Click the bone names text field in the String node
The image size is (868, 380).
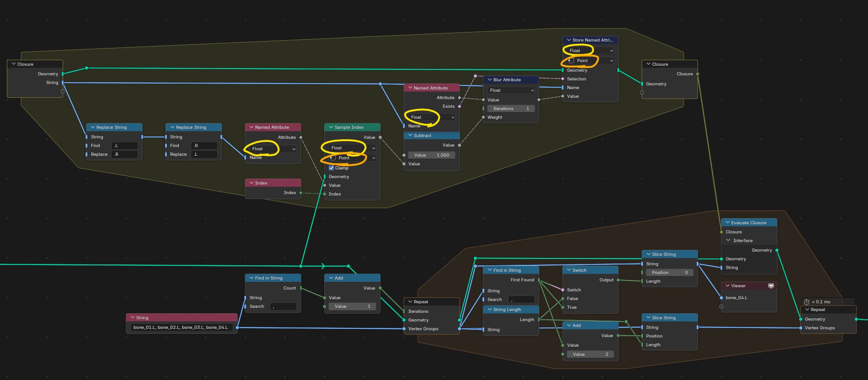pos(181,327)
